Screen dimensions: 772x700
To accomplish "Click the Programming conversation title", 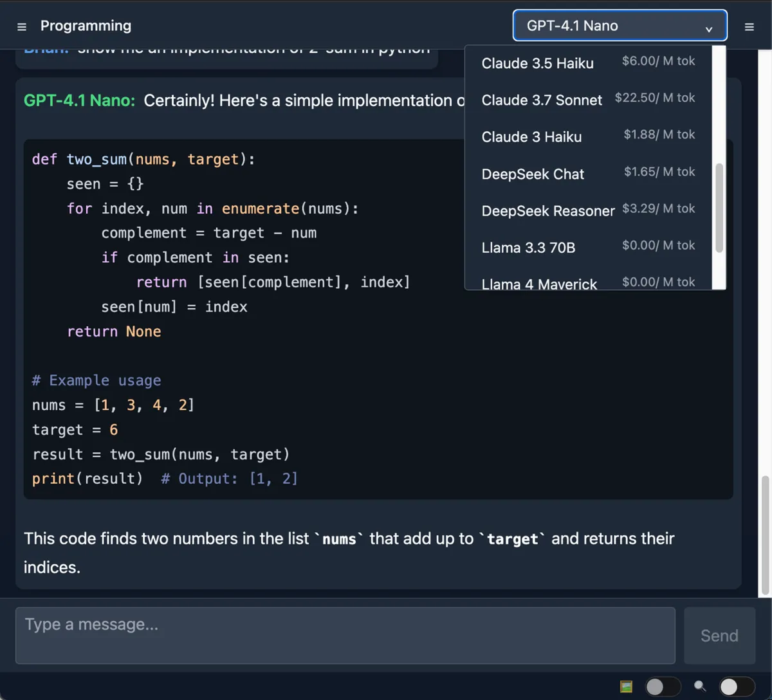I will point(86,26).
